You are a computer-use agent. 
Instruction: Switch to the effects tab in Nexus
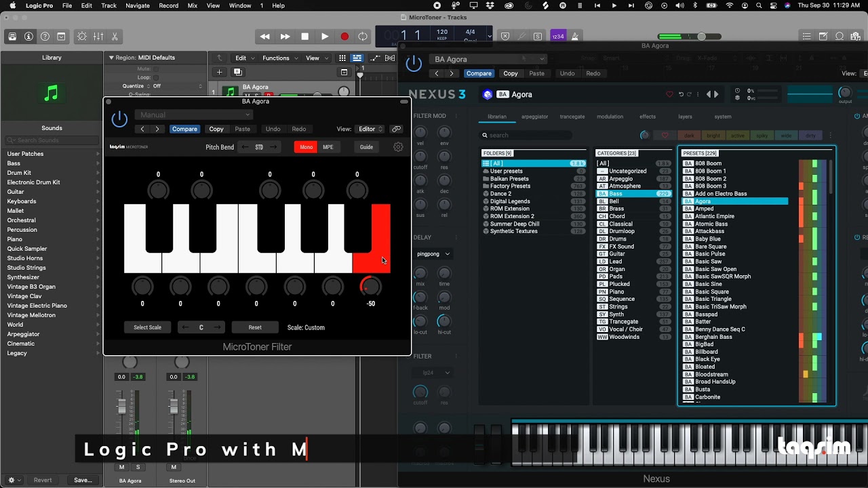648,117
